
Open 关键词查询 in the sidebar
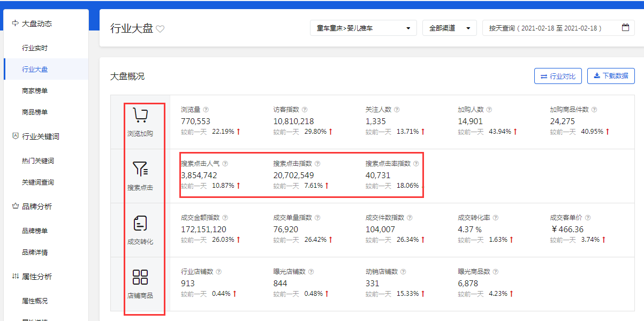(x=38, y=182)
